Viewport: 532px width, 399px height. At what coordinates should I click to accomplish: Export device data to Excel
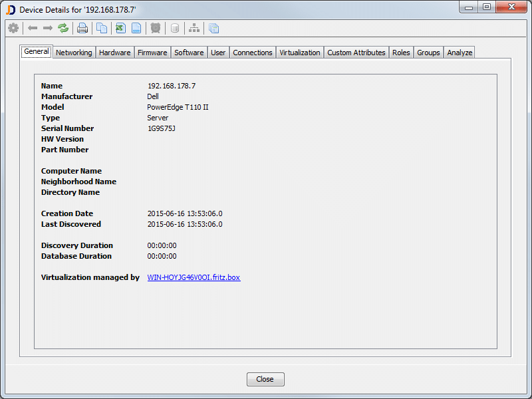pos(120,28)
